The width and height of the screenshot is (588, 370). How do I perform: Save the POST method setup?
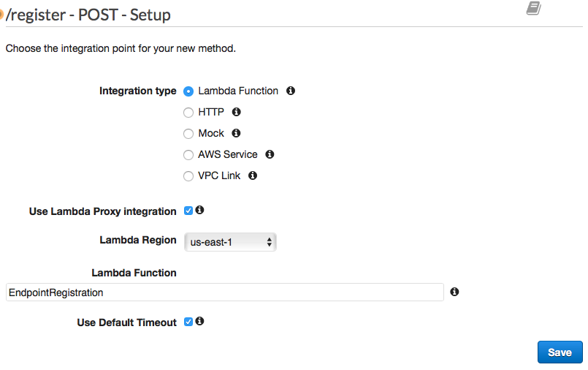[560, 352]
